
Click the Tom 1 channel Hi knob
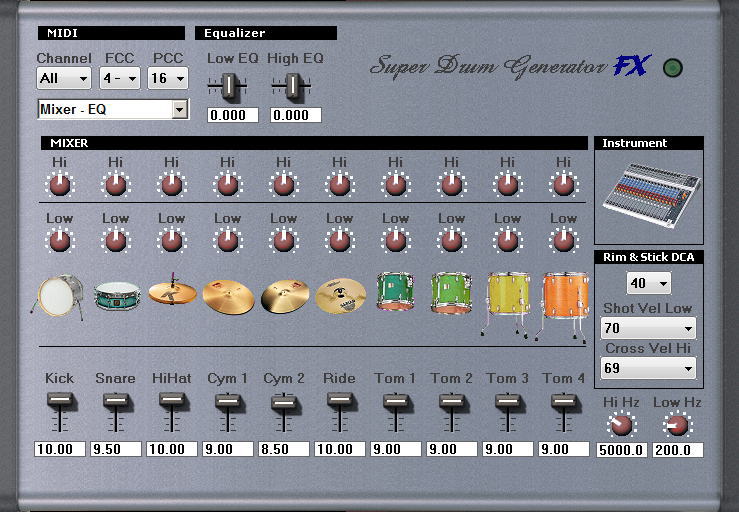tap(395, 184)
